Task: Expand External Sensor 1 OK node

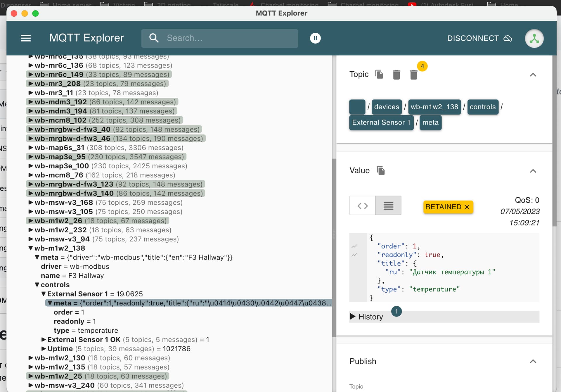Action: (x=43, y=340)
